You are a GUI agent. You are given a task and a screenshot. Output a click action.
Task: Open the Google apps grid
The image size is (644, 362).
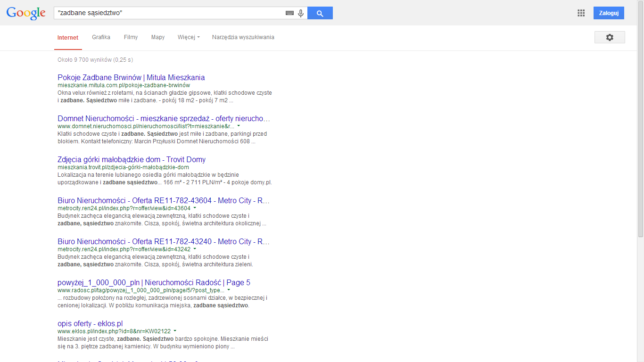581,13
